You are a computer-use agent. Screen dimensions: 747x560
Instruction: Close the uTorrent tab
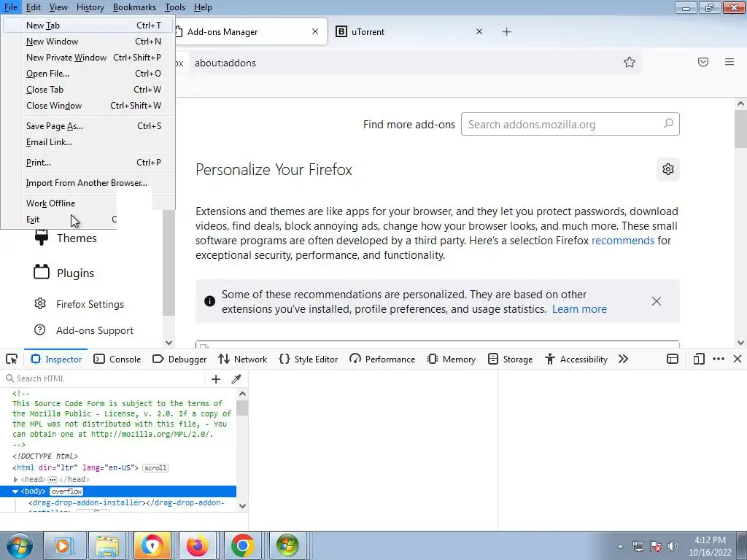point(479,31)
